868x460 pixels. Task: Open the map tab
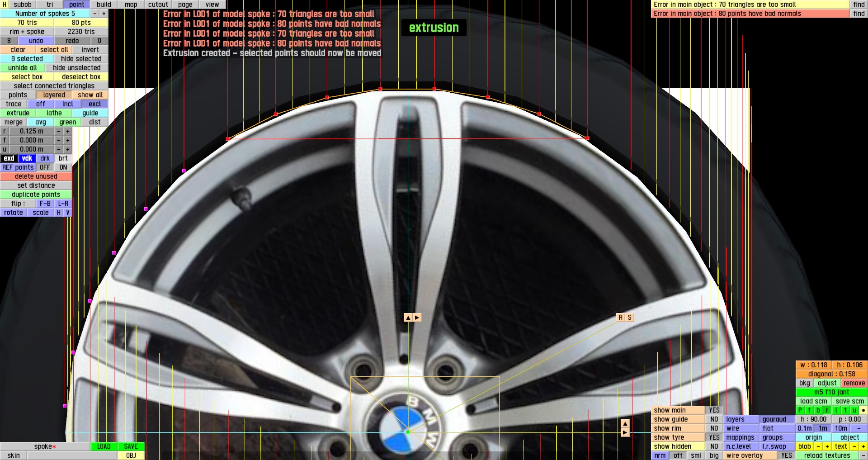pyautogui.click(x=131, y=5)
